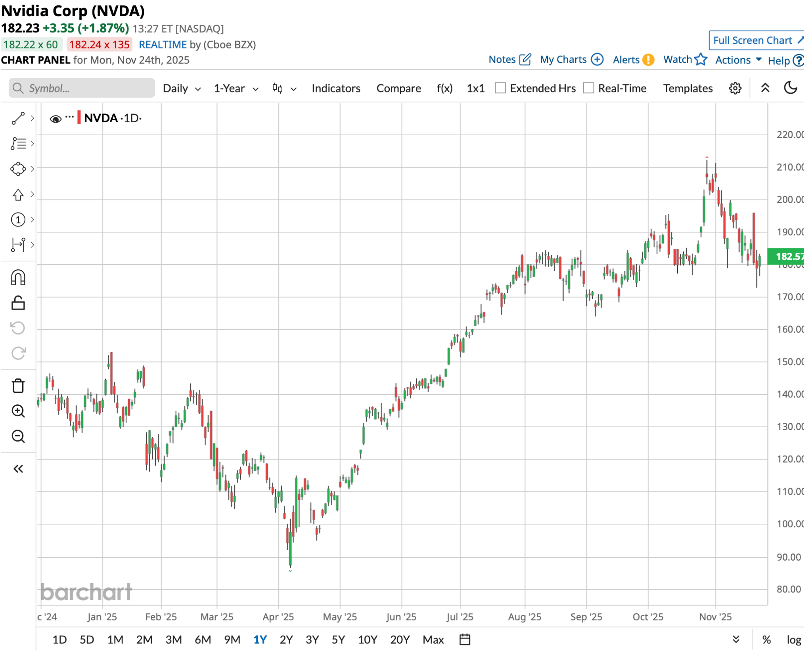Click the zoom in magnifier icon

(18, 411)
